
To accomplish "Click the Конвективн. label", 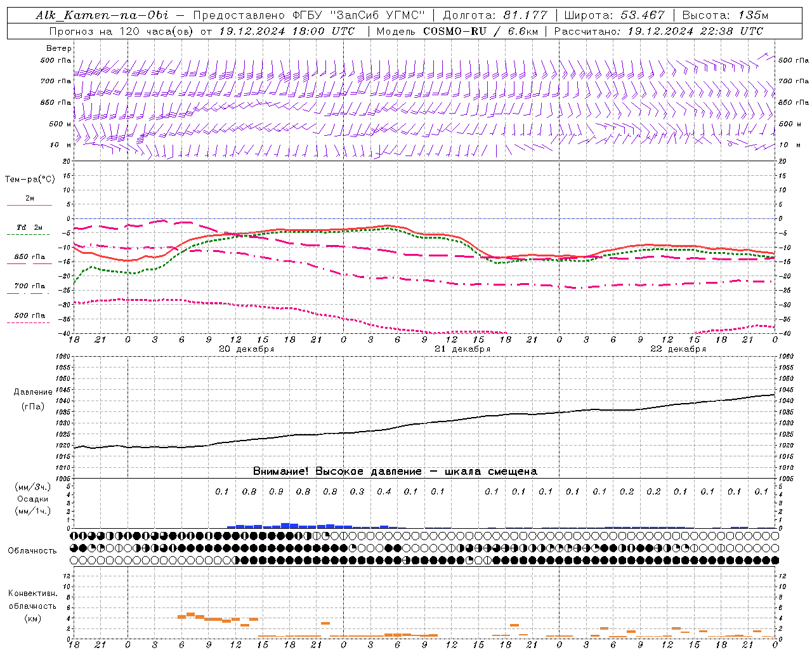I will click(32, 594).
